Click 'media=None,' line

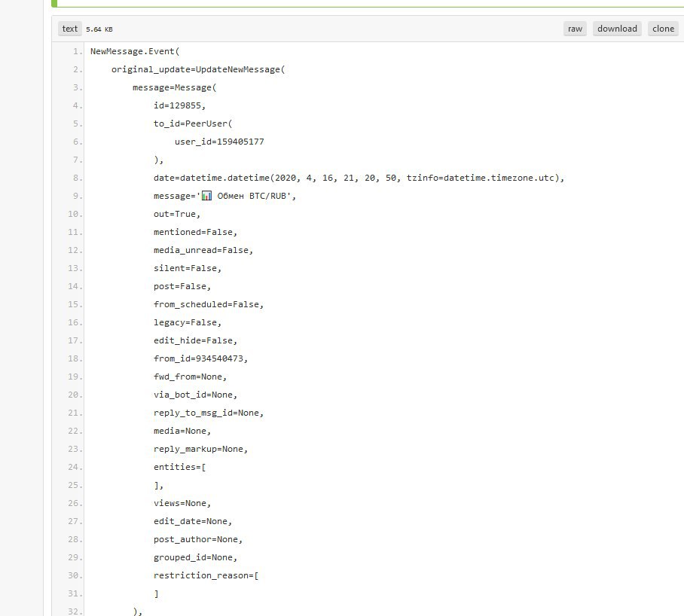click(182, 432)
